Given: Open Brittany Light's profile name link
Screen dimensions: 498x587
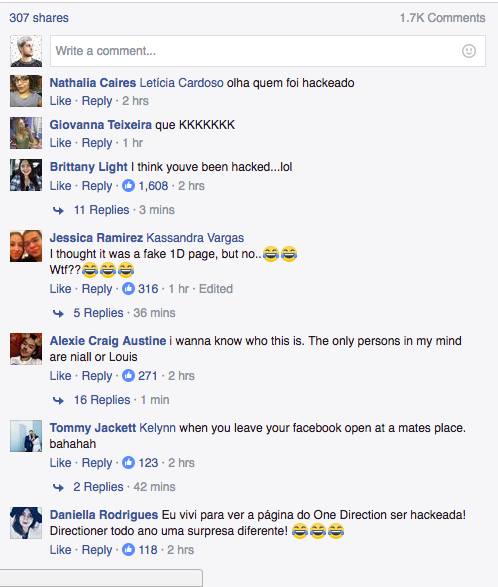Looking at the screenshot, I should click(88, 167).
